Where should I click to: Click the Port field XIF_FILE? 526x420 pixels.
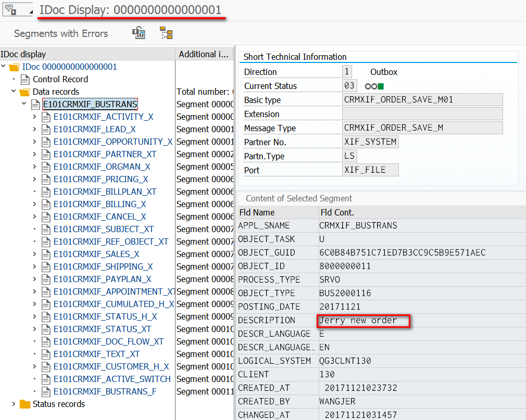pos(370,170)
